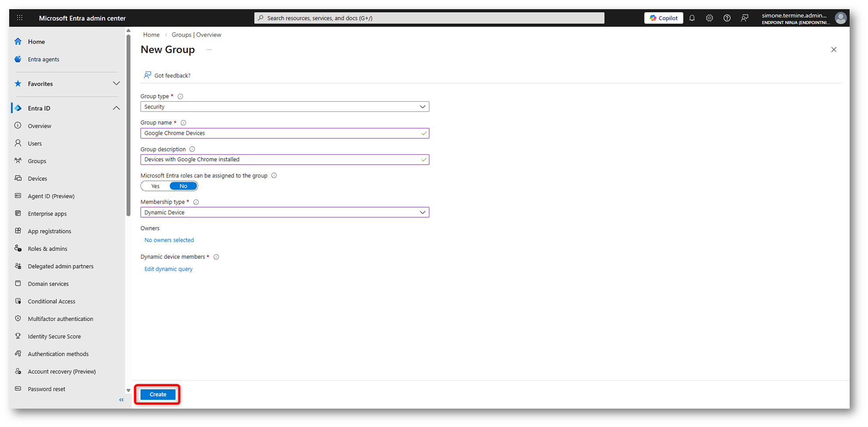868x427 pixels.
Task: Click Groups | Overview breadcrumb link
Action: [196, 35]
